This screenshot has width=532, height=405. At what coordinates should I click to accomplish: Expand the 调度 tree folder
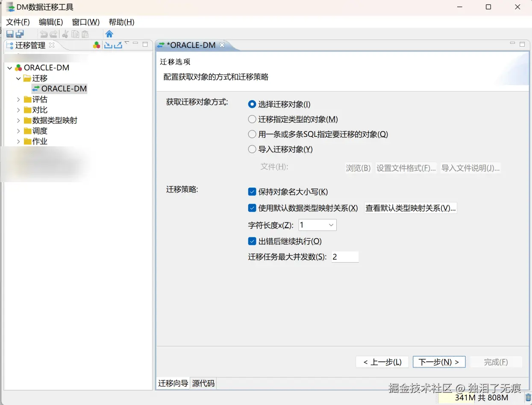[18, 131]
